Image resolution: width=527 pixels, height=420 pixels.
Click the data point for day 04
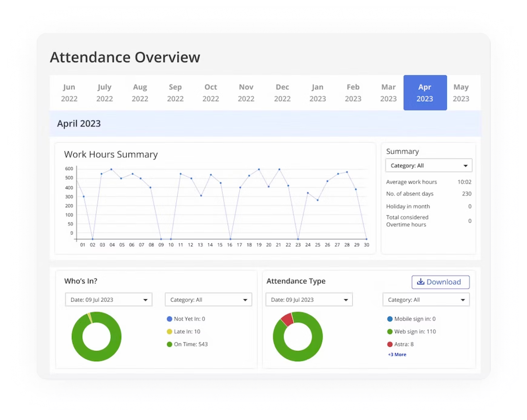click(x=111, y=169)
